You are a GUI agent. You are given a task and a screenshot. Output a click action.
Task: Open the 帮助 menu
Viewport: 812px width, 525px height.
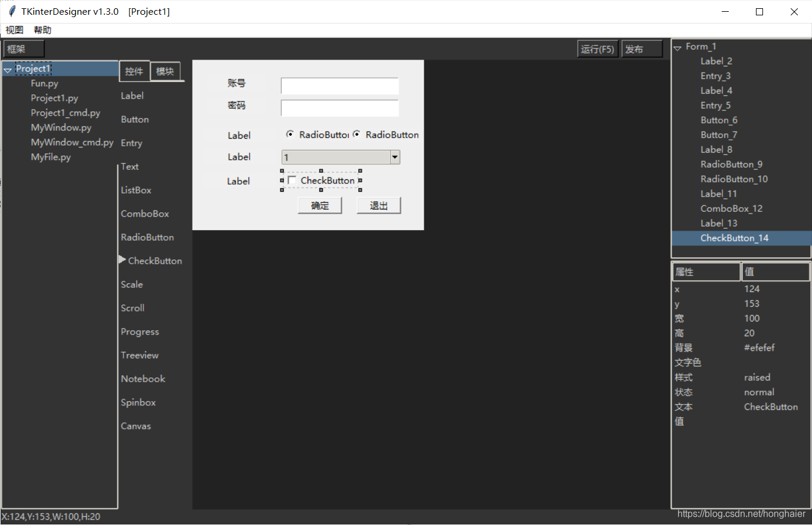point(42,30)
